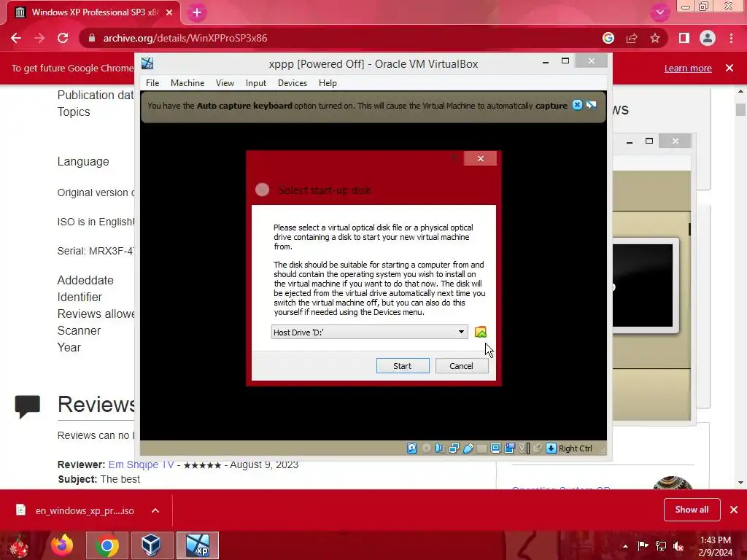Open the Input menu
Screen dimensions: 747x560
[256, 83]
